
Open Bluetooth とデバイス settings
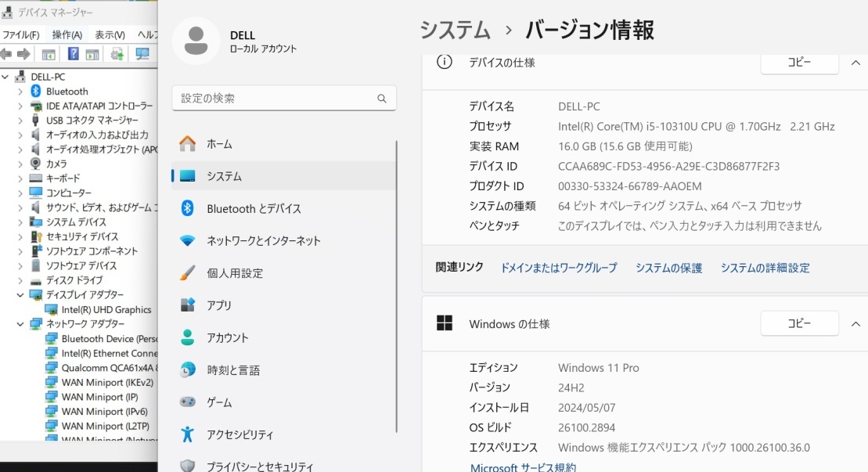coord(283,209)
